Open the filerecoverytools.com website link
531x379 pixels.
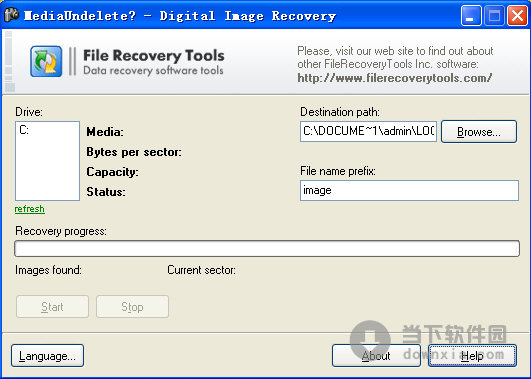point(395,78)
